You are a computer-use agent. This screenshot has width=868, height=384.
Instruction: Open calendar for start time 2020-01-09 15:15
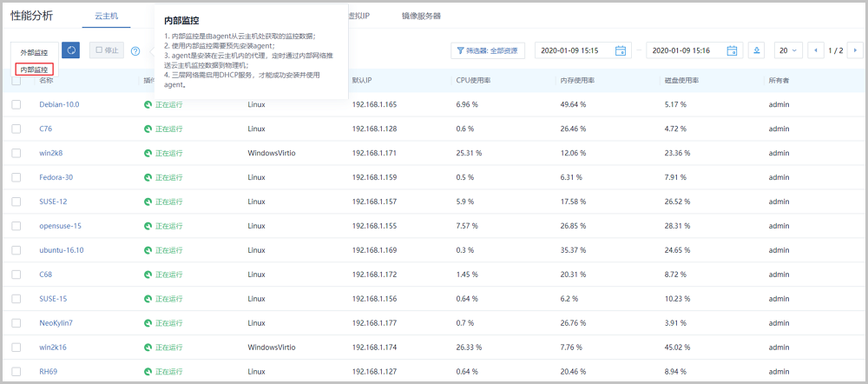pyautogui.click(x=620, y=50)
